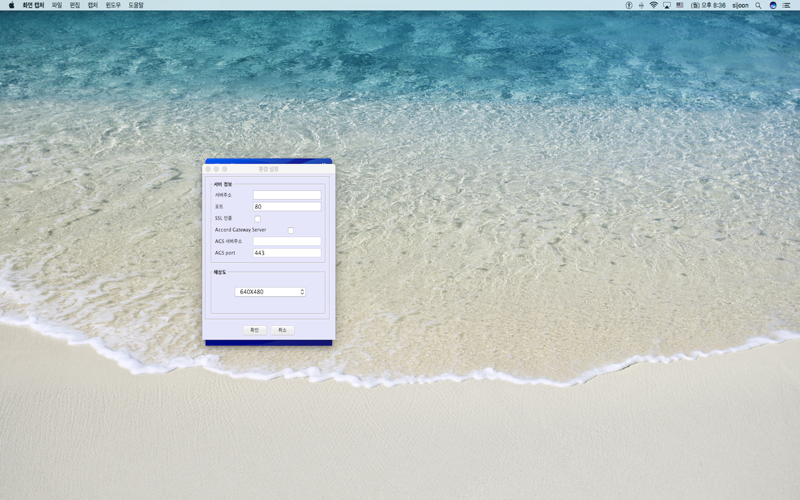
Task: Click the AirPlay display icon
Action: tap(667, 5)
